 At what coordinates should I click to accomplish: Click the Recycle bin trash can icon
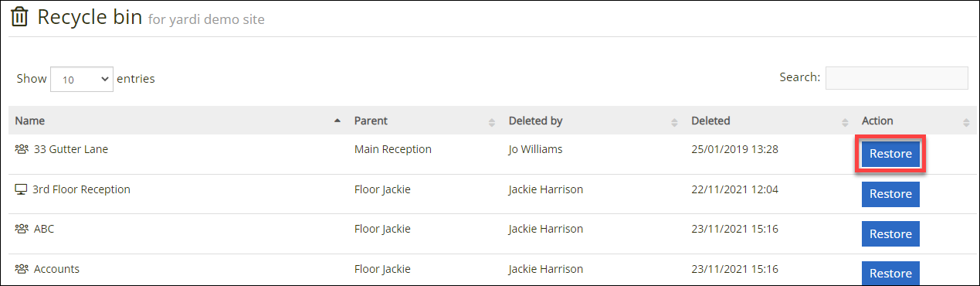pos(19,17)
